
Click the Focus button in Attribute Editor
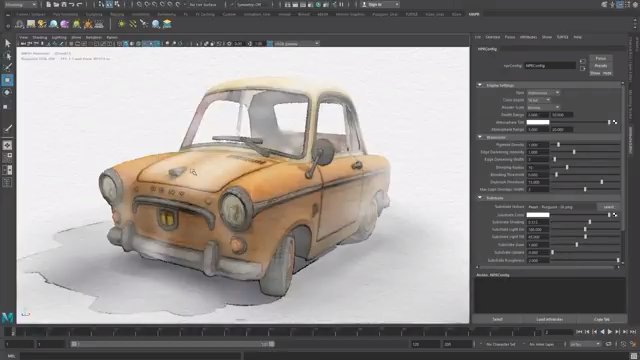point(600,58)
